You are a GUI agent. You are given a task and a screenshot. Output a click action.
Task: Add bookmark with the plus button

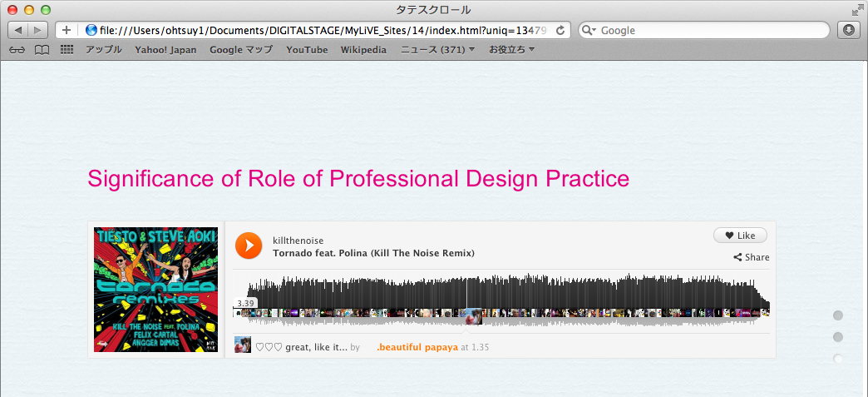(x=66, y=30)
